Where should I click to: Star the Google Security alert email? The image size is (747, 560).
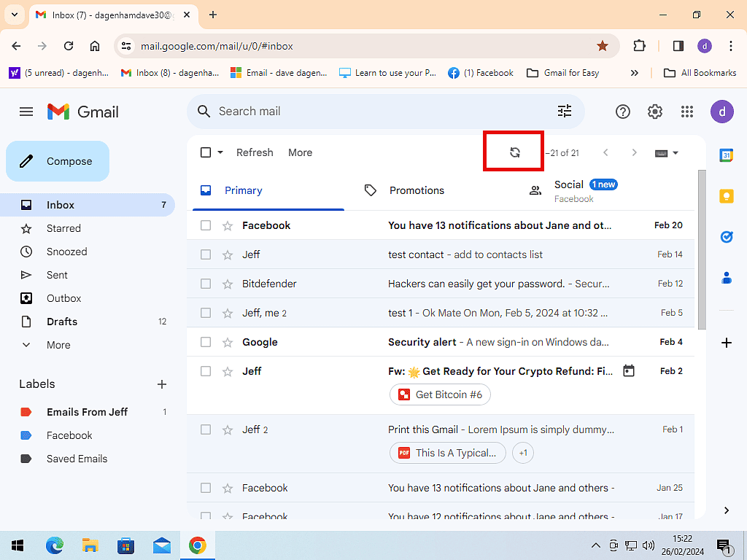tap(227, 342)
